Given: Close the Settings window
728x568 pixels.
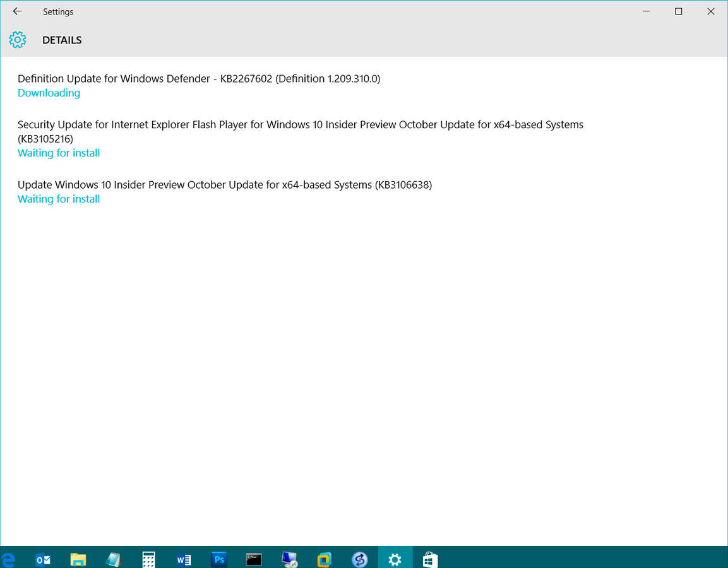Looking at the screenshot, I should click(x=711, y=11).
